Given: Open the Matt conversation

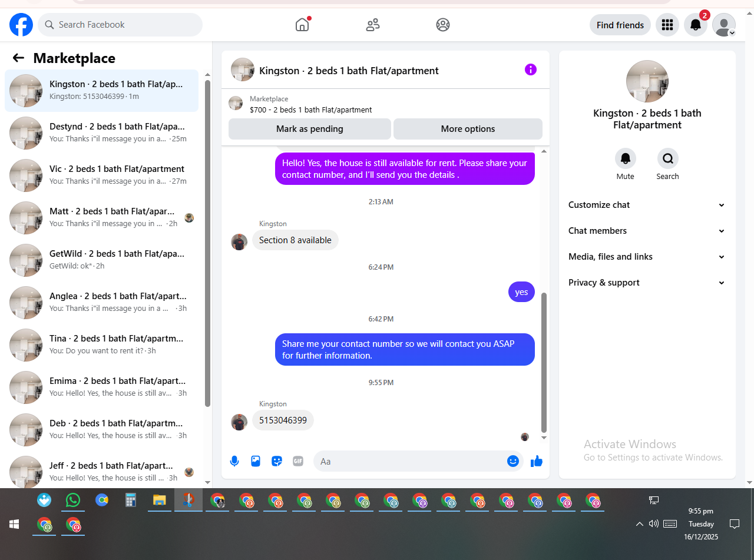Looking at the screenshot, I should [101, 218].
